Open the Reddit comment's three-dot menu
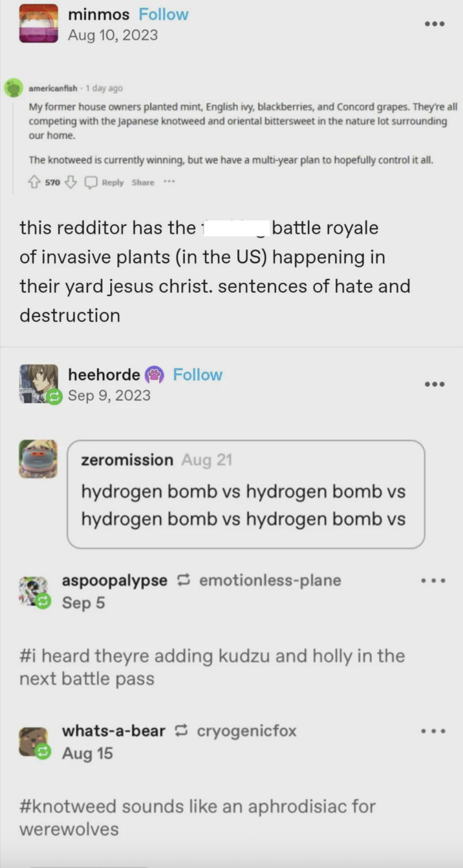The width and height of the screenshot is (463, 868). pyautogui.click(x=169, y=182)
